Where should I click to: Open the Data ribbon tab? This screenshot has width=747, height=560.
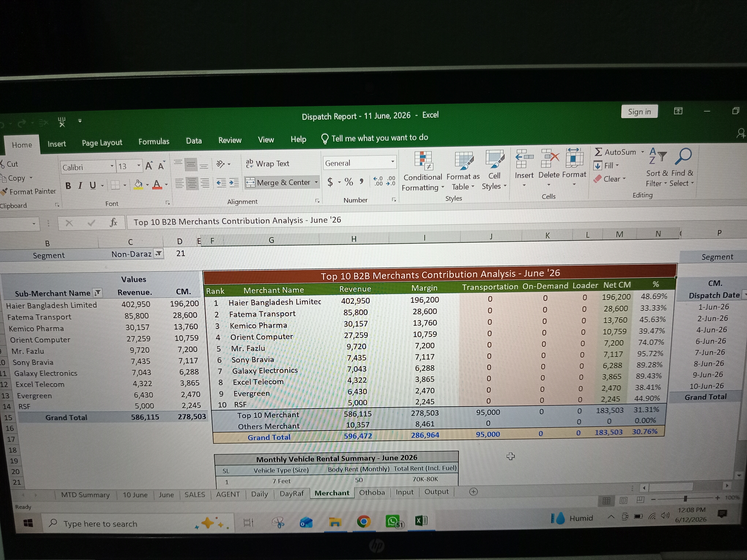(194, 141)
